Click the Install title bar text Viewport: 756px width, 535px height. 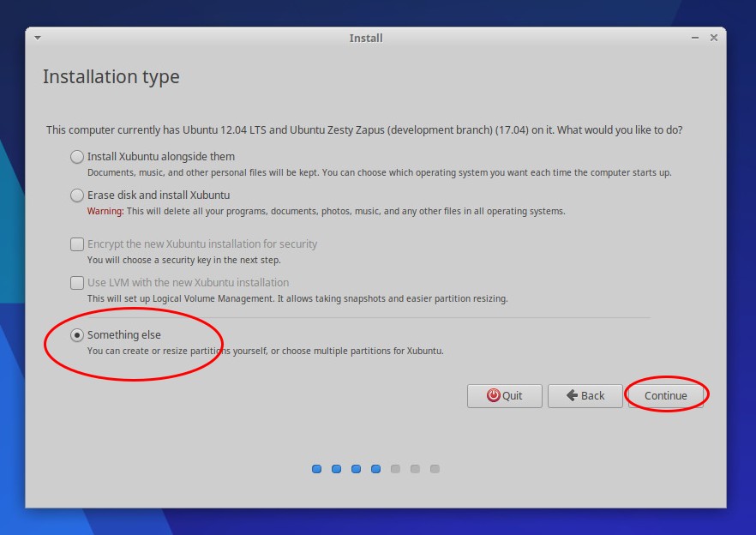tap(366, 38)
